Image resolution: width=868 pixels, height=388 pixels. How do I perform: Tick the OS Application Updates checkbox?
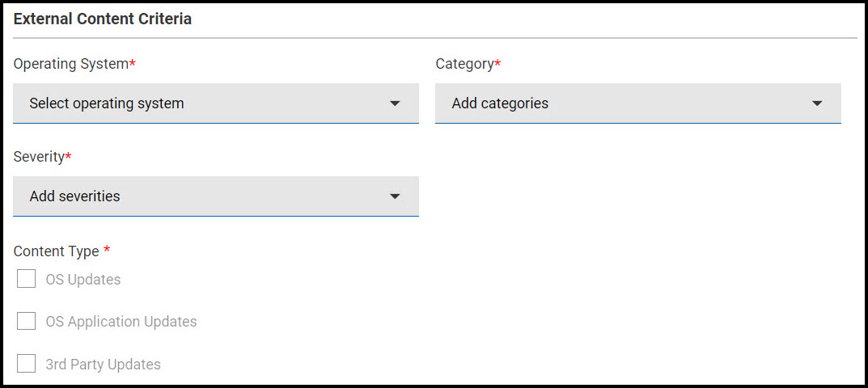tap(27, 321)
